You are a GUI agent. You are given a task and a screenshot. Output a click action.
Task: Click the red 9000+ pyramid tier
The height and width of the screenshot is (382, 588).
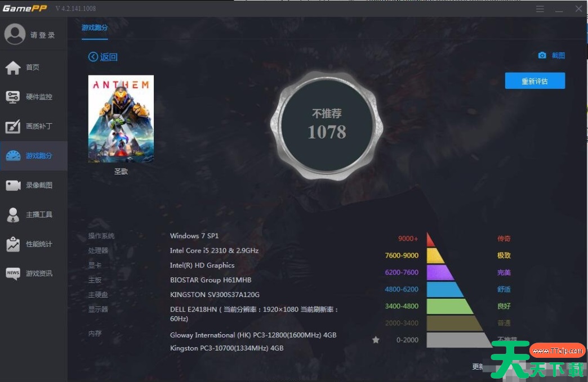point(430,240)
